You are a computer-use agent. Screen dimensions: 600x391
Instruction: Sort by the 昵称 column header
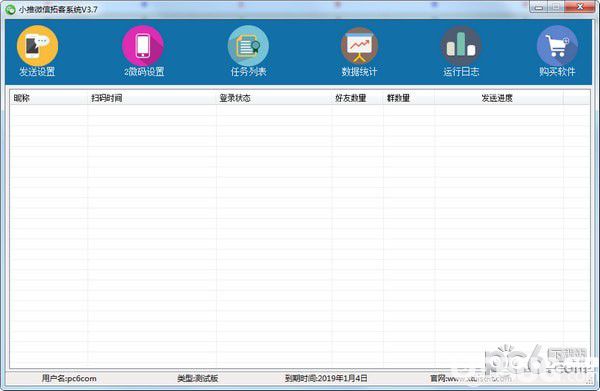click(48, 98)
